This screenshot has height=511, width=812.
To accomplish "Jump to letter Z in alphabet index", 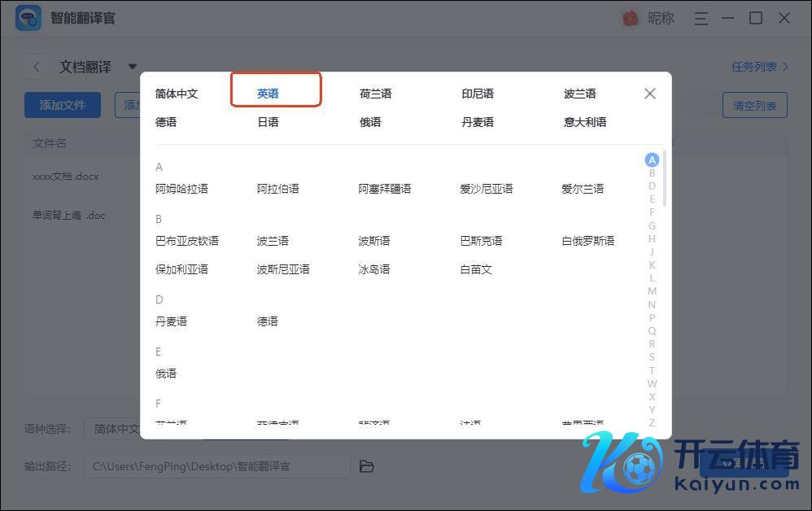I will pos(652,422).
